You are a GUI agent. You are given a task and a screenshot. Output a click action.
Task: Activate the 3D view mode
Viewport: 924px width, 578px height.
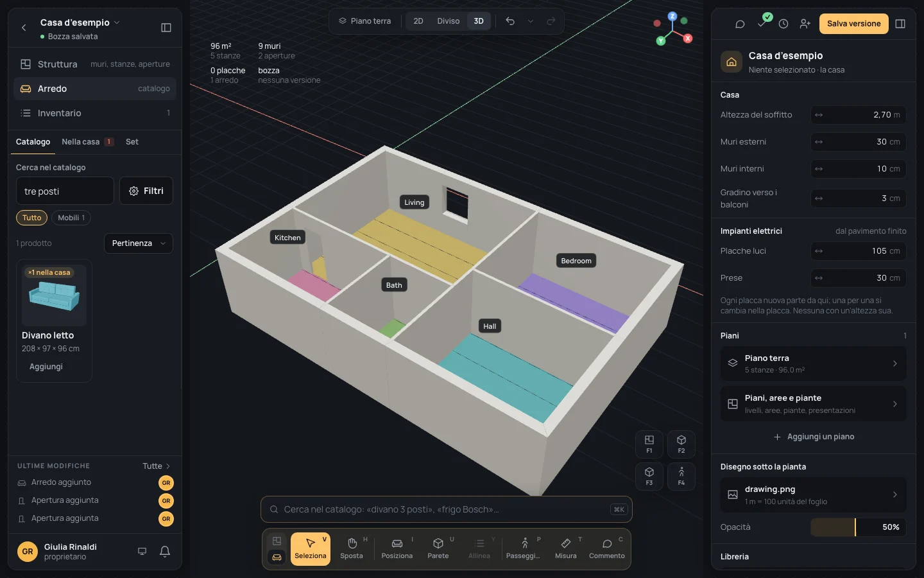click(x=479, y=21)
